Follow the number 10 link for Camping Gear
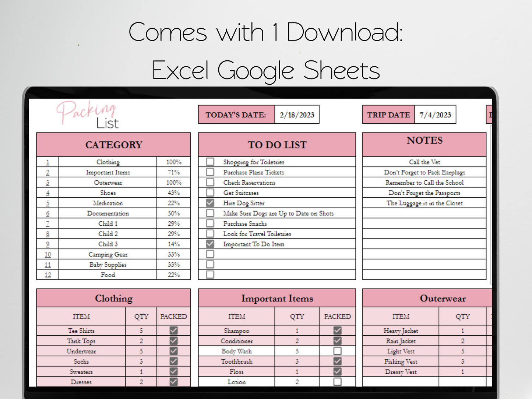 (48, 254)
